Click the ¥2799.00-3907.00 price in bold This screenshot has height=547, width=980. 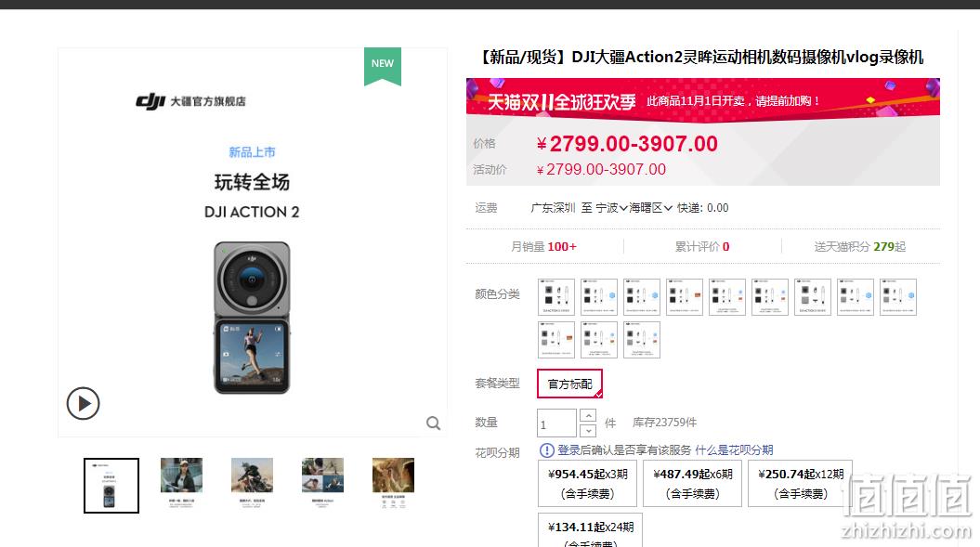coord(627,144)
